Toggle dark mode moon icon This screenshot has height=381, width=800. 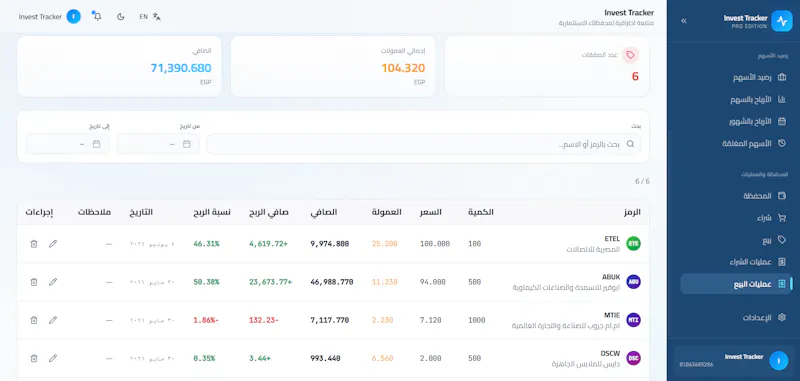pos(121,16)
